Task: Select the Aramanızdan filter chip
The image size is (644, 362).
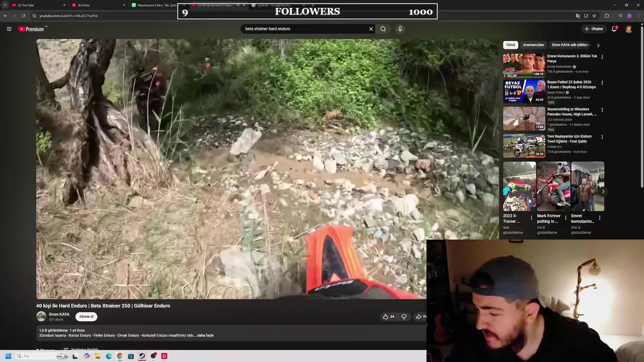Action: click(x=533, y=45)
